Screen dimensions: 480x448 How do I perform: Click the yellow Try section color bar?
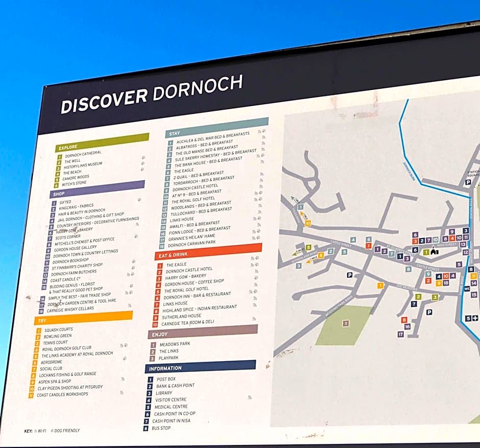click(83, 318)
